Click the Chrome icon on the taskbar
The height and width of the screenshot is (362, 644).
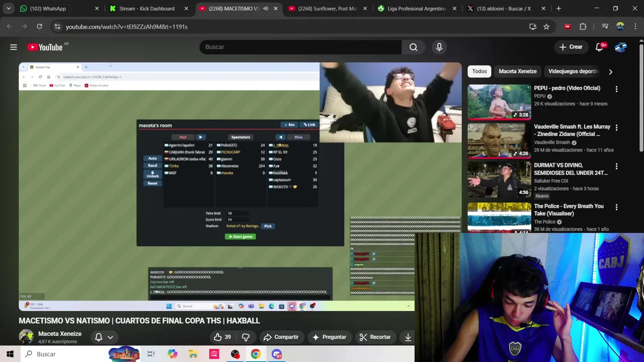point(256,354)
